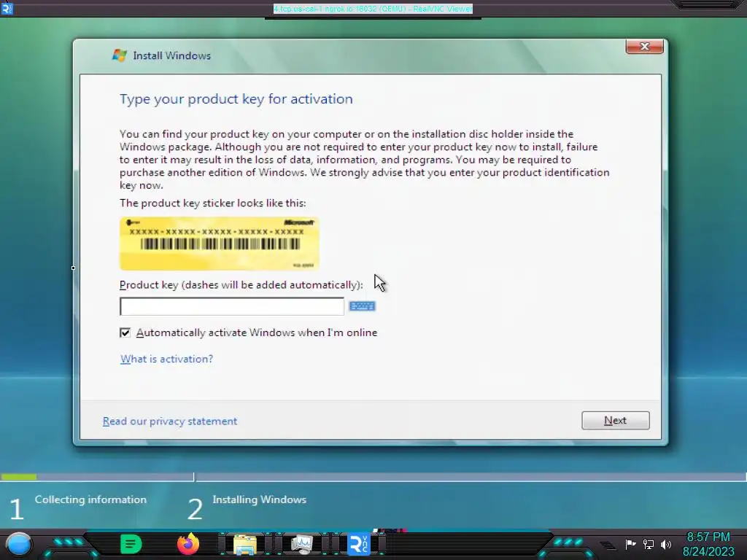The height and width of the screenshot is (560, 747).
Task: Click the VNC viewer title bar text
Action: point(373,9)
